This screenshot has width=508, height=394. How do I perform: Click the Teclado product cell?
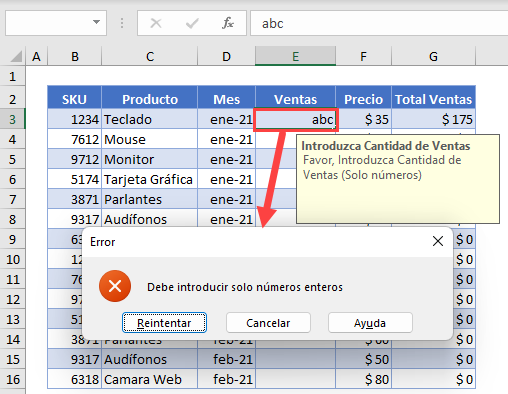150,119
